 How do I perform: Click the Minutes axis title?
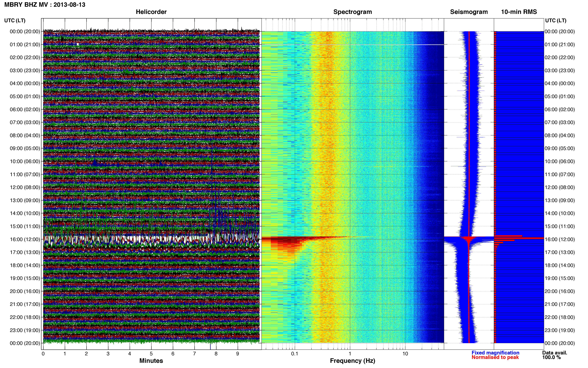[x=151, y=361]
